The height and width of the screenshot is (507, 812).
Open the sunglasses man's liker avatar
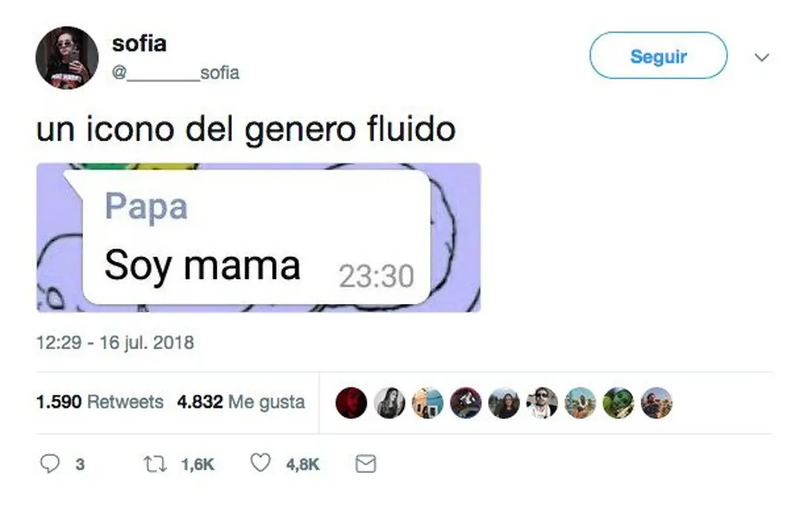542,403
